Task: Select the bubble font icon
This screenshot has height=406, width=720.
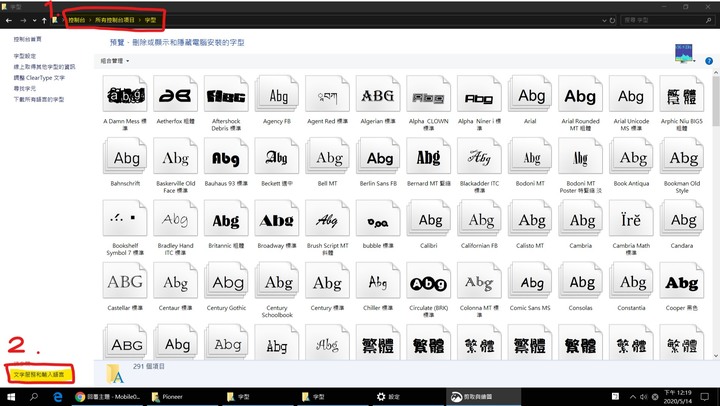Action: tap(378, 219)
